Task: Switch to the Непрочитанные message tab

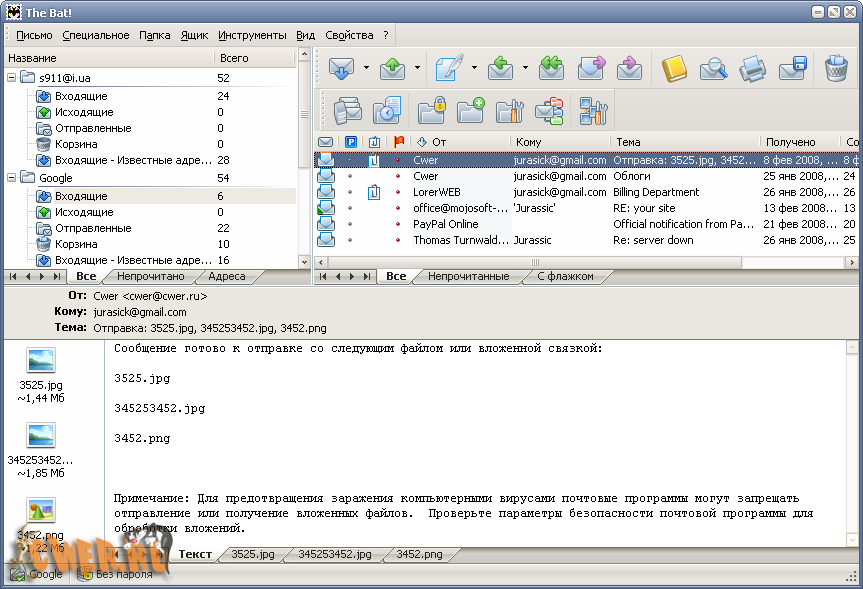Action: click(470, 276)
